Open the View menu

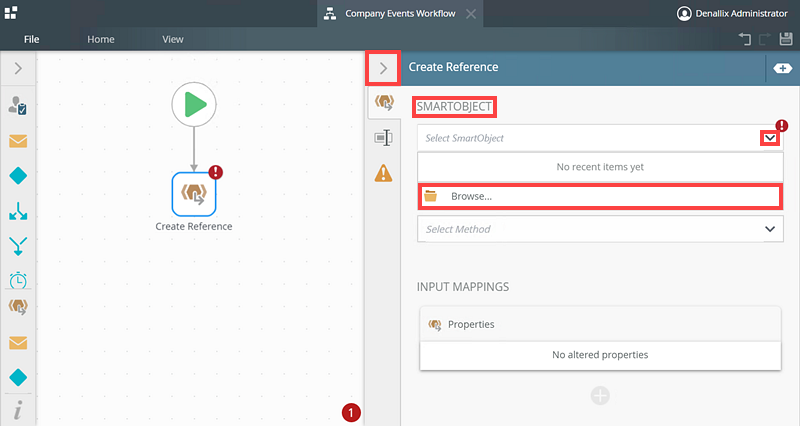[172, 39]
